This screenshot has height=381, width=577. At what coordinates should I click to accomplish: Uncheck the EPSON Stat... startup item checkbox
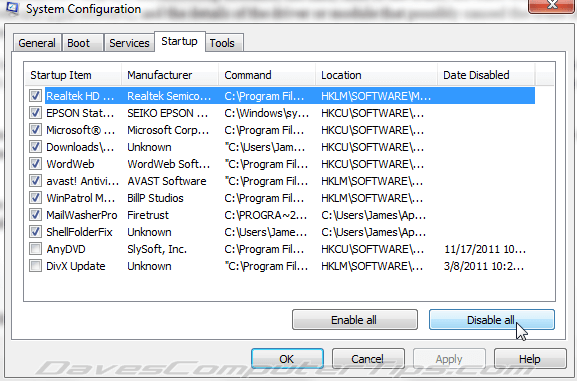35,113
